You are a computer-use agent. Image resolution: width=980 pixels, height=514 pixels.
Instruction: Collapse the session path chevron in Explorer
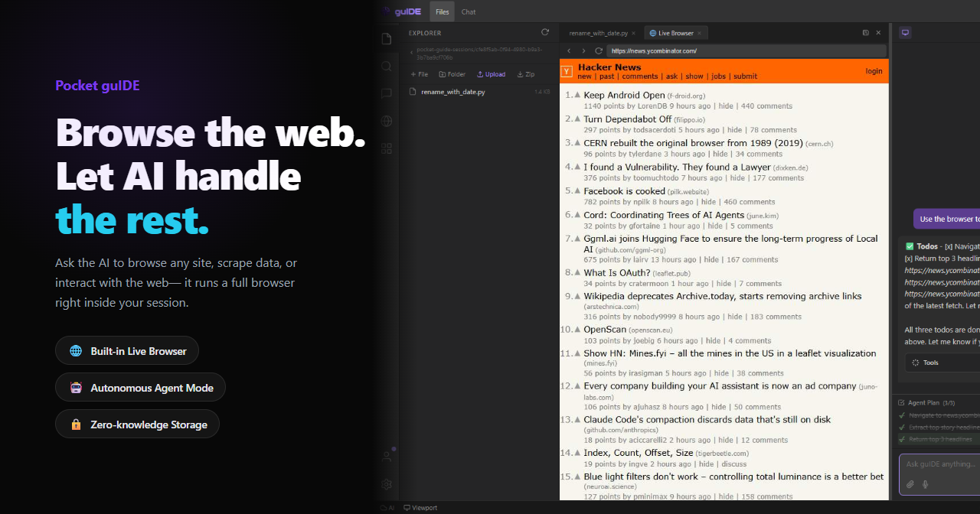411,54
